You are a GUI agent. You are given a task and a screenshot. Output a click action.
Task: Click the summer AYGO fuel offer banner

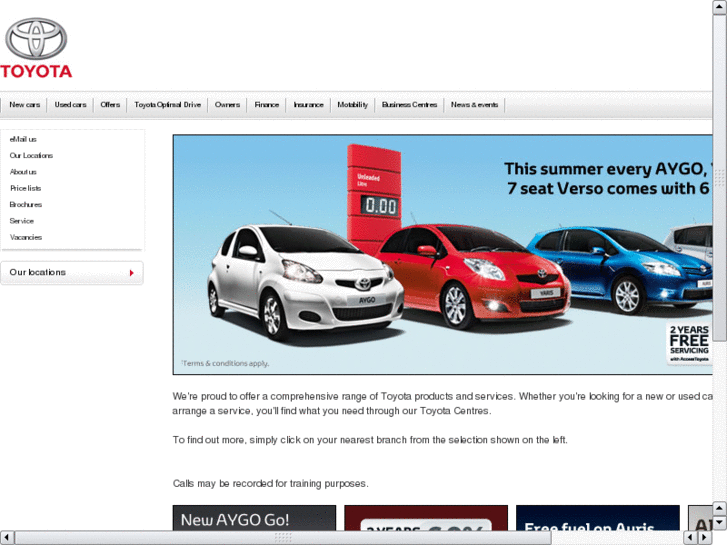click(442, 255)
